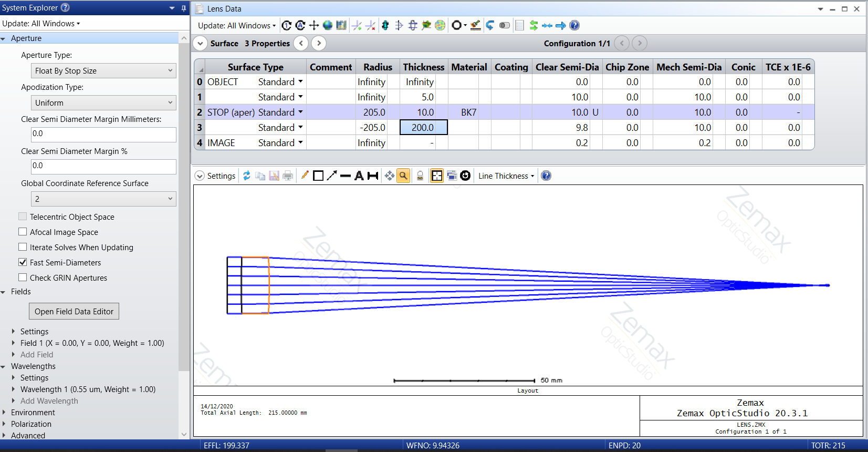The width and height of the screenshot is (868, 452).
Task: Select the text annotation 'A' tool
Action: click(x=359, y=176)
